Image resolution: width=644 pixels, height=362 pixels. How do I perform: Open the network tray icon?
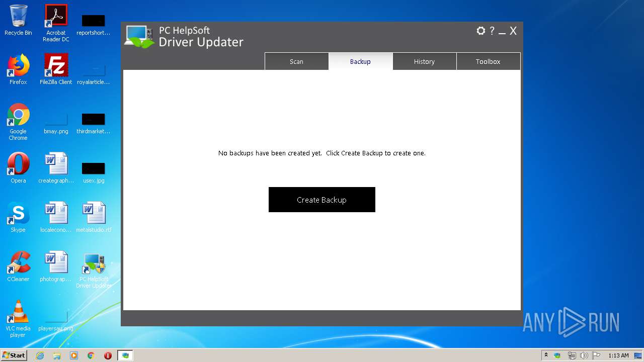(572, 355)
